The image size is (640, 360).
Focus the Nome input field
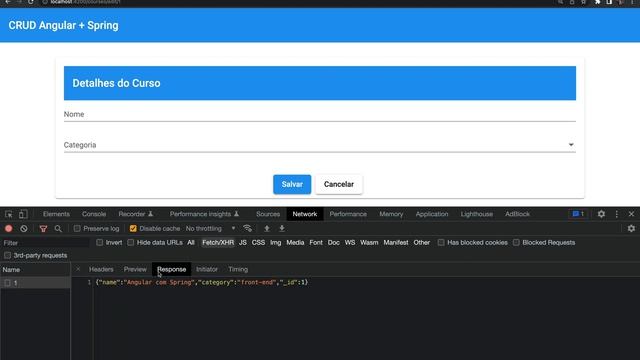click(x=320, y=114)
